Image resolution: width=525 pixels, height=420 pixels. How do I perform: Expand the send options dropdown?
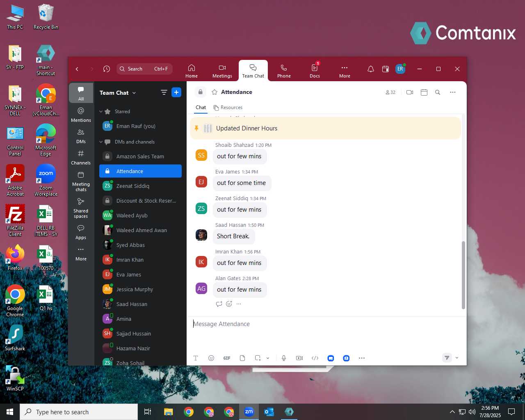(x=457, y=358)
